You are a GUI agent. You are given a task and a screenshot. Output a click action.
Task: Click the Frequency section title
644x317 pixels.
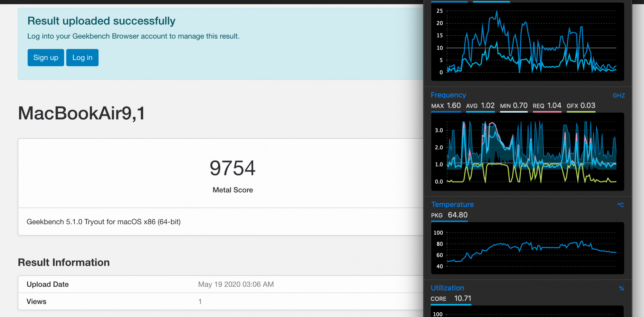pos(448,95)
